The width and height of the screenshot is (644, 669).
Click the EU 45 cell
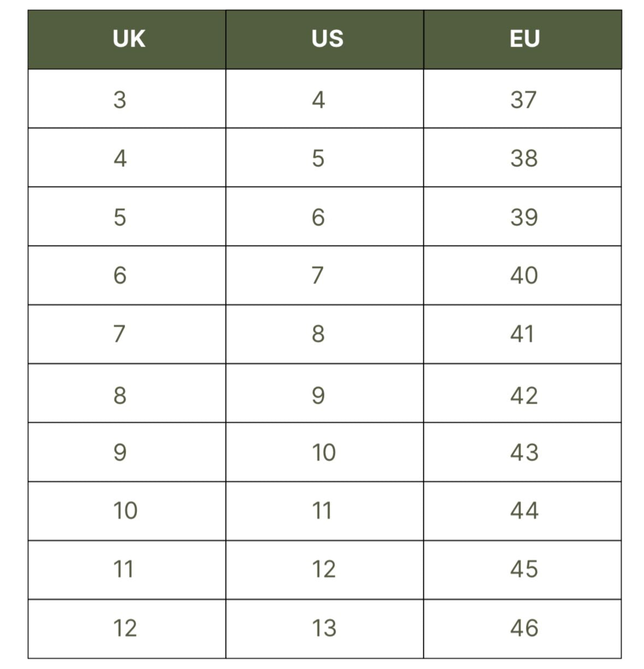point(523,570)
